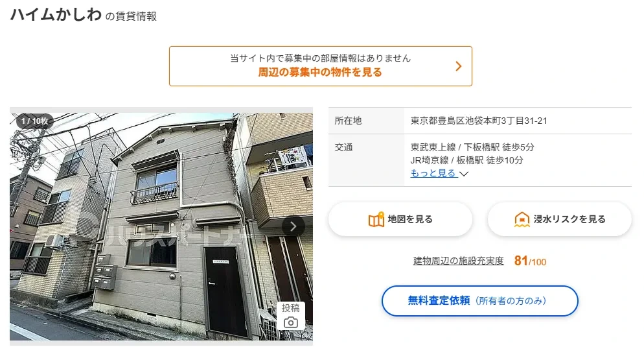Click the 投稿 label above camera
Image resolution: width=644 pixels, height=347 pixels.
click(x=291, y=308)
